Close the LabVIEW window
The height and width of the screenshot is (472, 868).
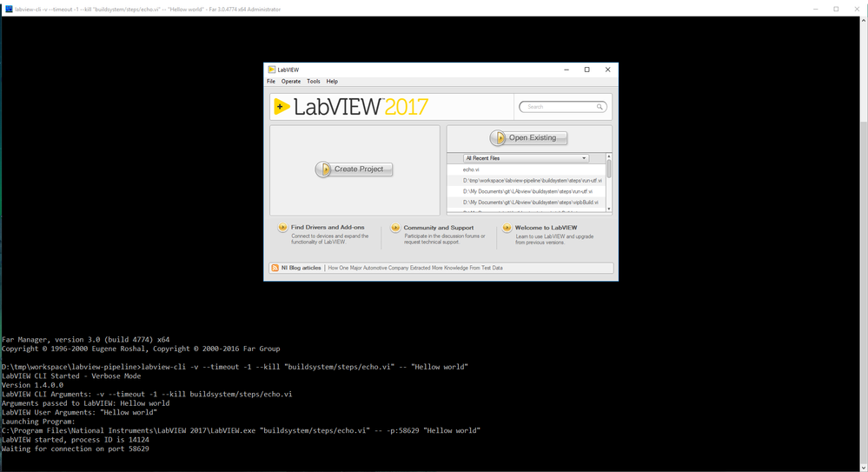[608, 70]
